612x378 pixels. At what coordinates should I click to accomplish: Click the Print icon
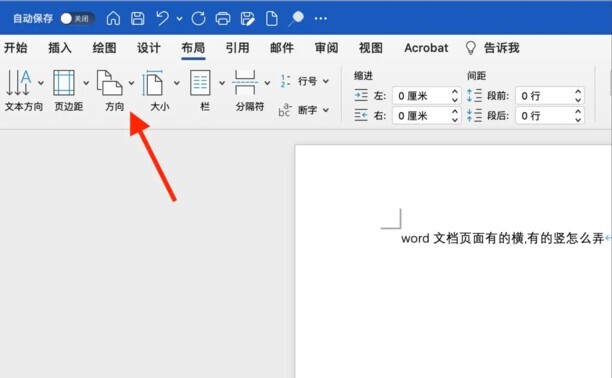[x=223, y=18]
